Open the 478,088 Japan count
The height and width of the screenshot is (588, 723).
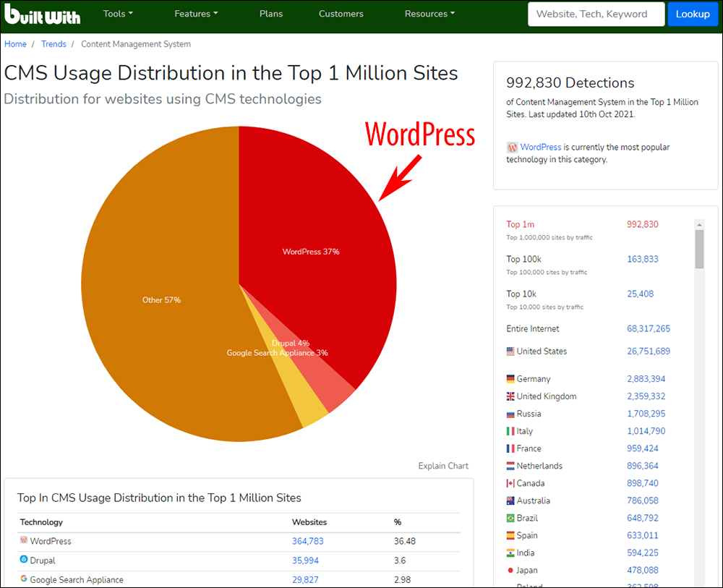click(x=642, y=571)
